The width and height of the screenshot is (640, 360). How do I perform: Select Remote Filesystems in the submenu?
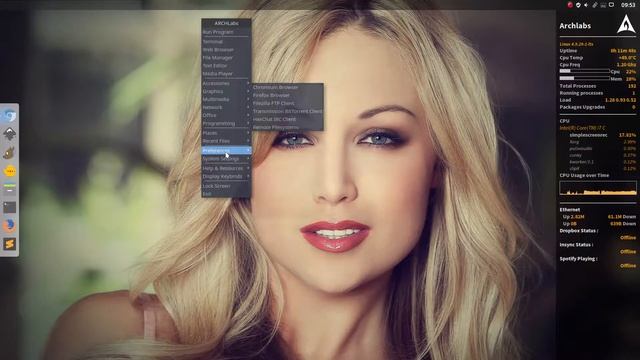point(287,127)
